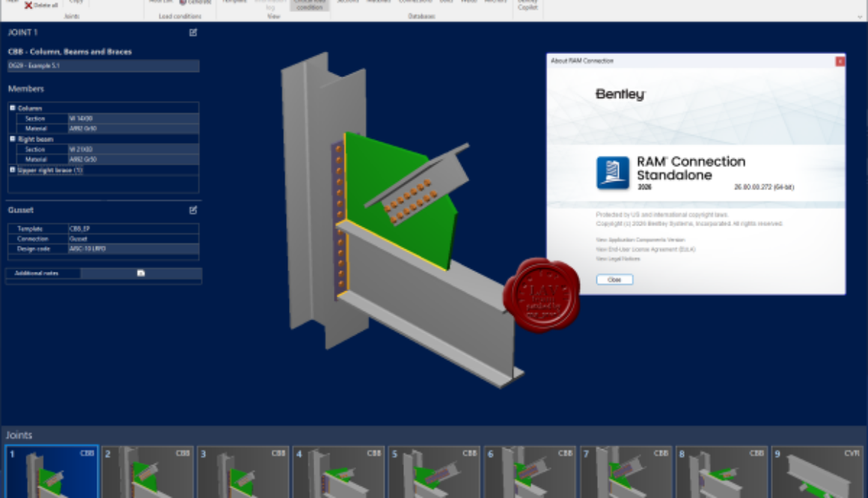Open the JOINT 1 edit icon
Image resolution: width=868 pixels, height=498 pixels.
[193, 33]
